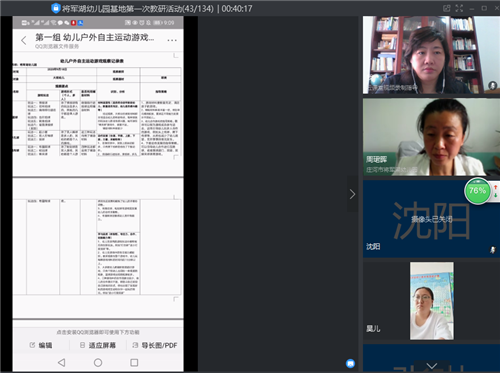The image size is (500, 373).
Task: Choose 导长图/PDF export option
Action: pyautogui.click(x=155, y=345)
